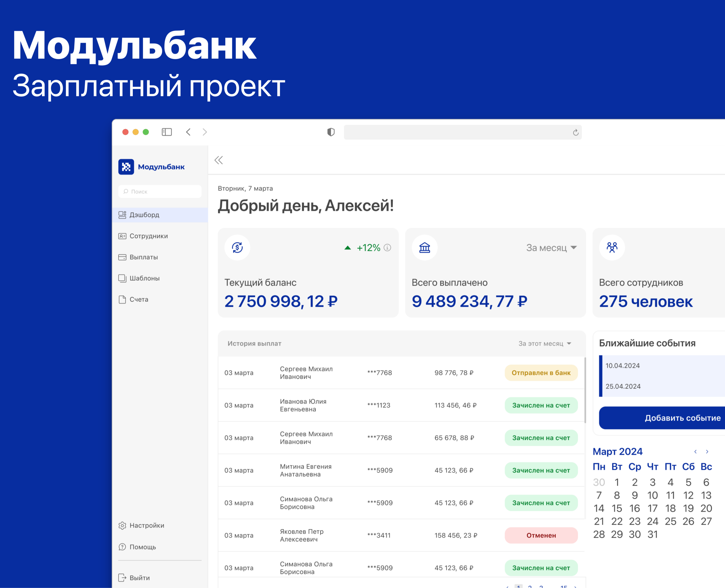This screenshot has width=725, height=588.
Task: Click the Добавить событие button
Action: coord(662,418)
